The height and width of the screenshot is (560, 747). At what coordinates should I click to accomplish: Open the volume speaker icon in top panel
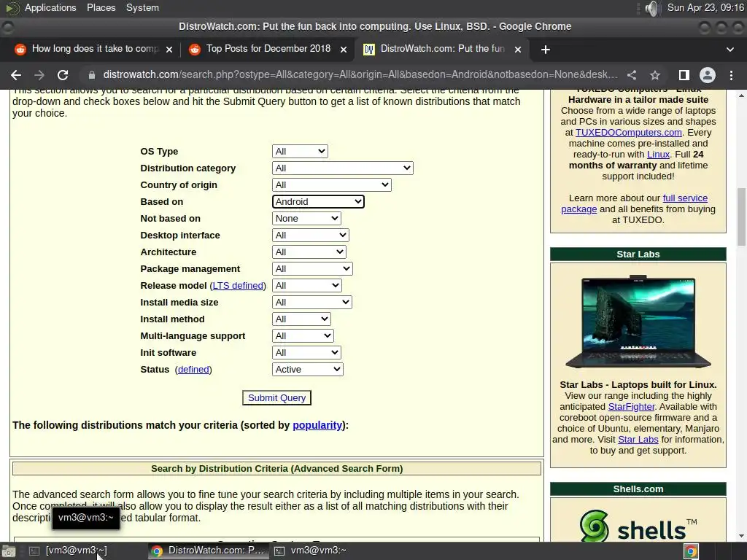click(651, 8)
